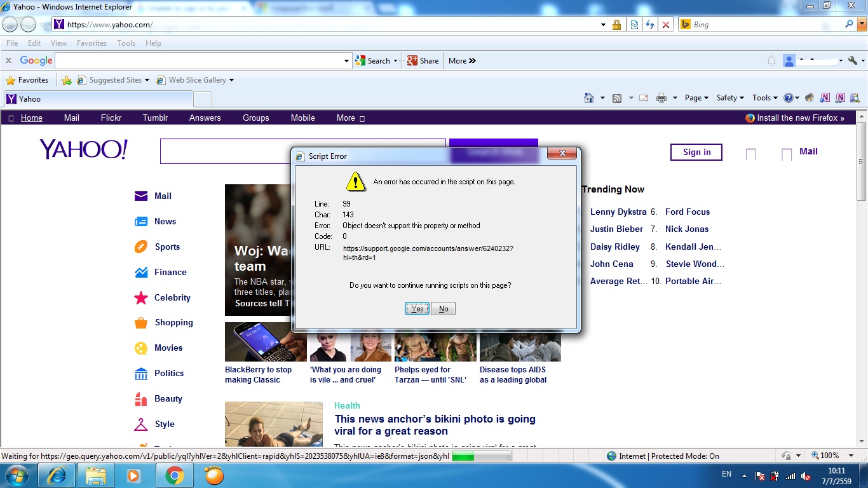This screenshot has width=868, height=488.
Task: Click the Shopping bag icon
Action: (x=141, y=322)
